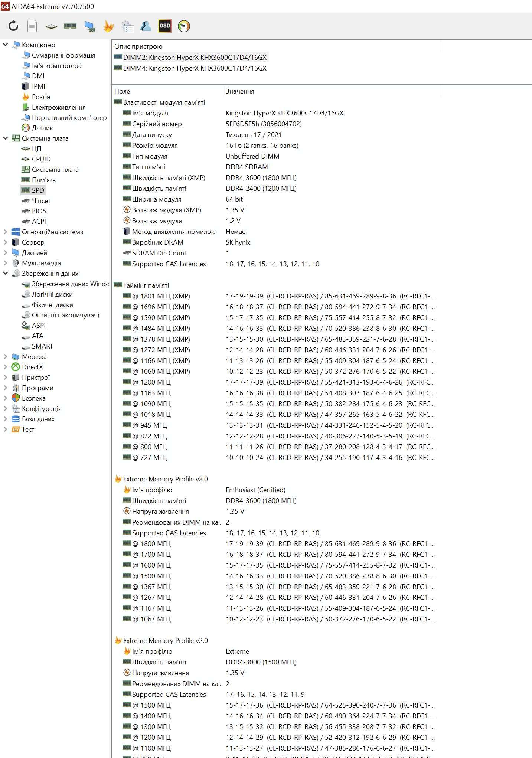
Task: Open the Report document icon
Action: click(x=32, y=26)
